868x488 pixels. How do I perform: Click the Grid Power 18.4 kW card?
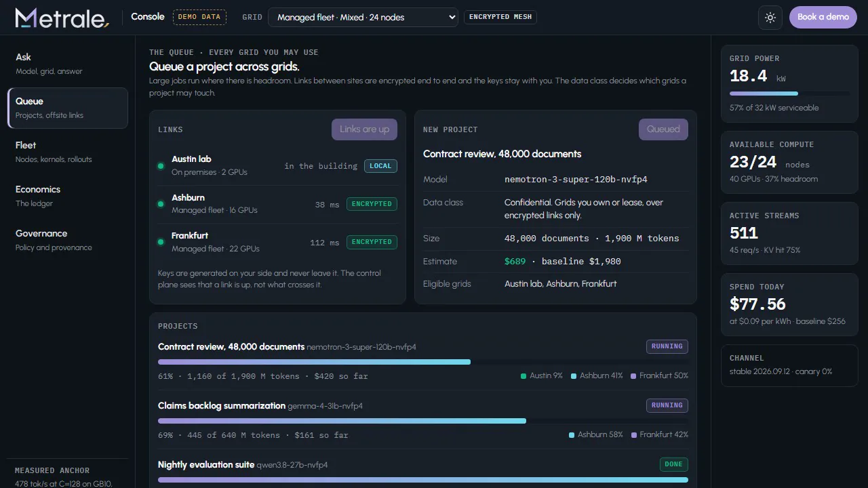[789, 84]
